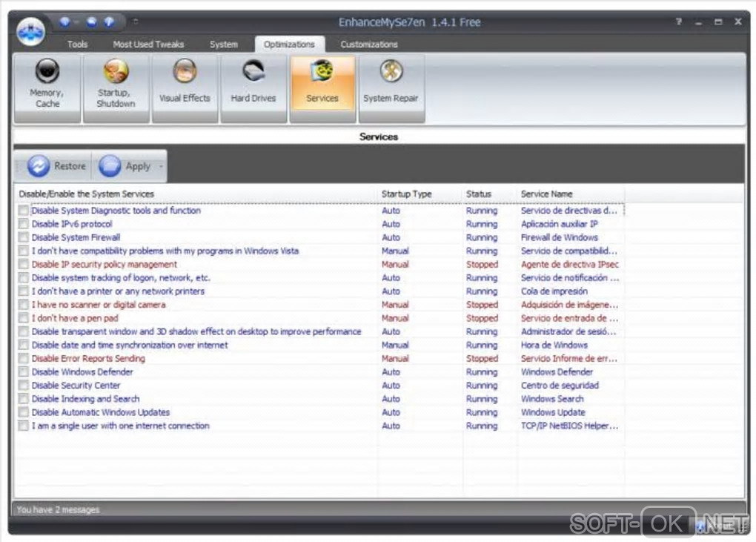Open the customize quick-access toolbar arrow
The height and width of the screenshot is (542, 756).
[136, 22]
